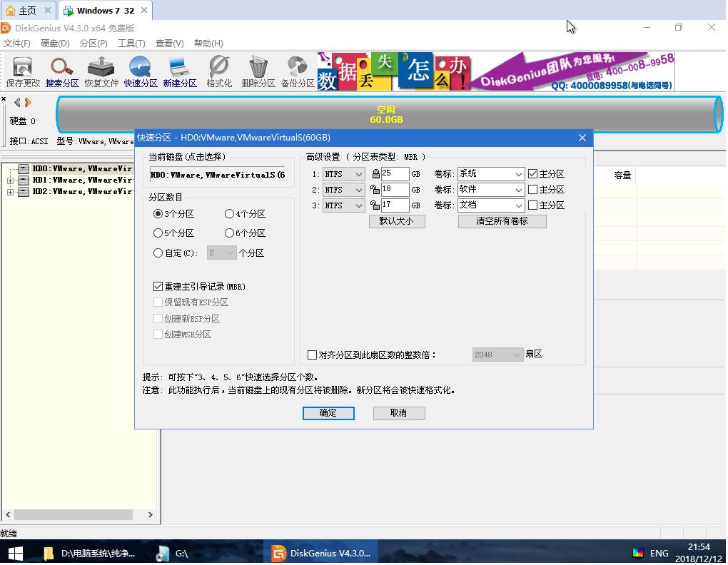
Task: Open the G:\ taskbar item
Action: [x=173, y=554]
